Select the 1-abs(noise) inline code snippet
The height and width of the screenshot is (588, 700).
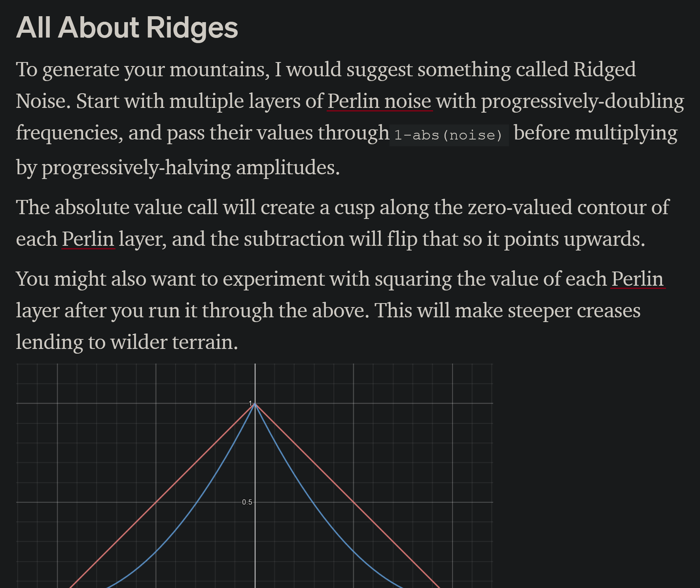pyautogui.click(x=449, y=135)
